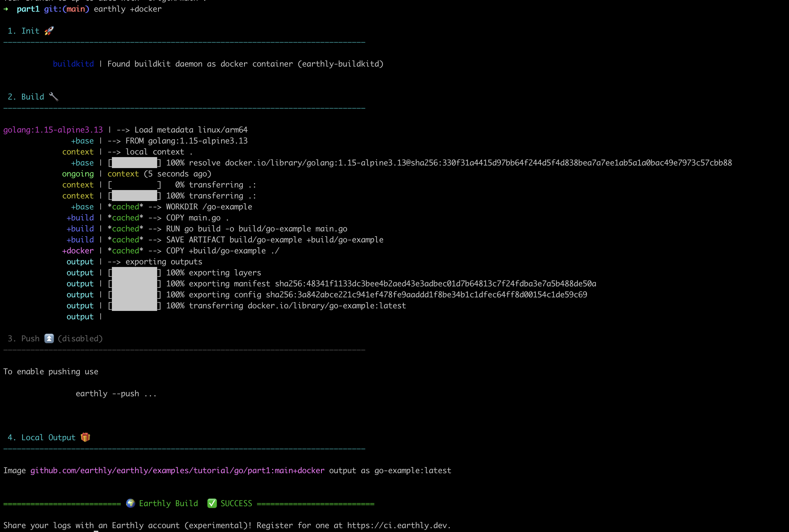Click the globe emoji before Earthly Build
This screenshot has height=532, width=789.
click(131, 503)
